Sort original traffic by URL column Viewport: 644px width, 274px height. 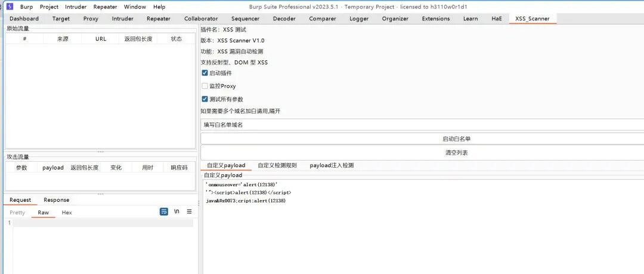tap(101, 39)
